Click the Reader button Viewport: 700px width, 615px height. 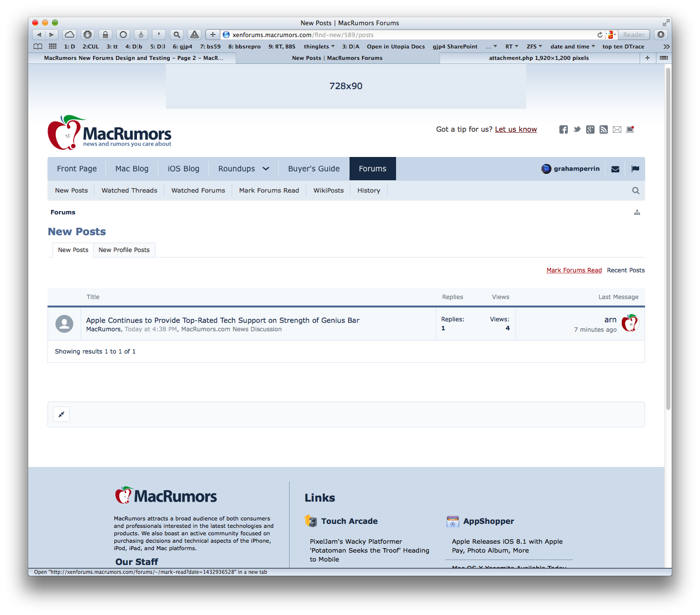(x=634, y=35)
